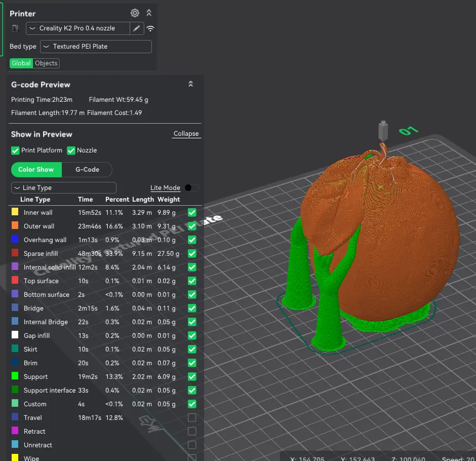Open printer settings gear icon

pos(135,13)
